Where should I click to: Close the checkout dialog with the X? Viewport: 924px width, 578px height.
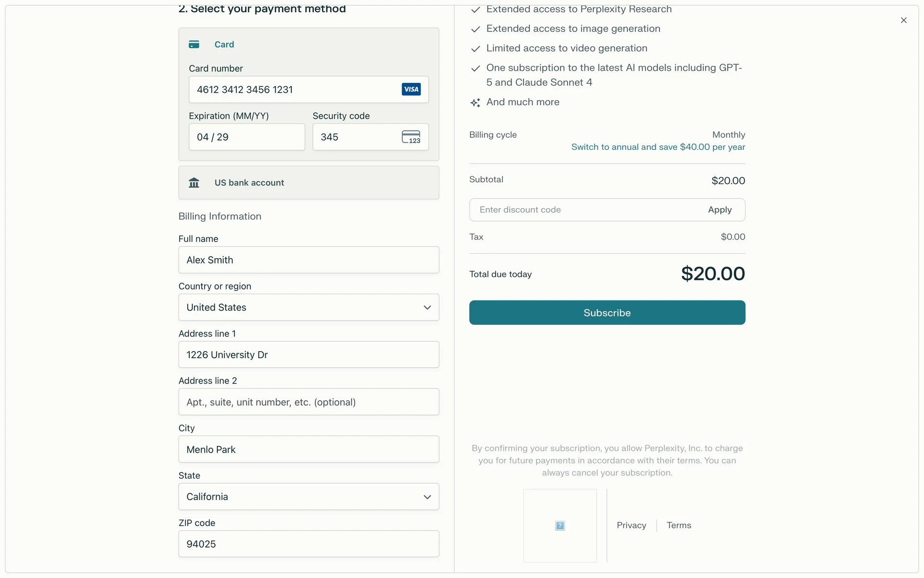(903, 20)
